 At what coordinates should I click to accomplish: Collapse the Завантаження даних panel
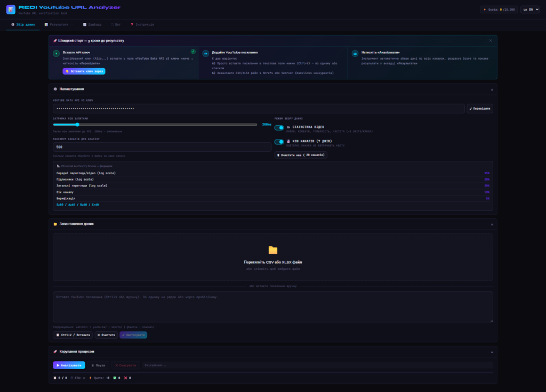coord(491,224)
